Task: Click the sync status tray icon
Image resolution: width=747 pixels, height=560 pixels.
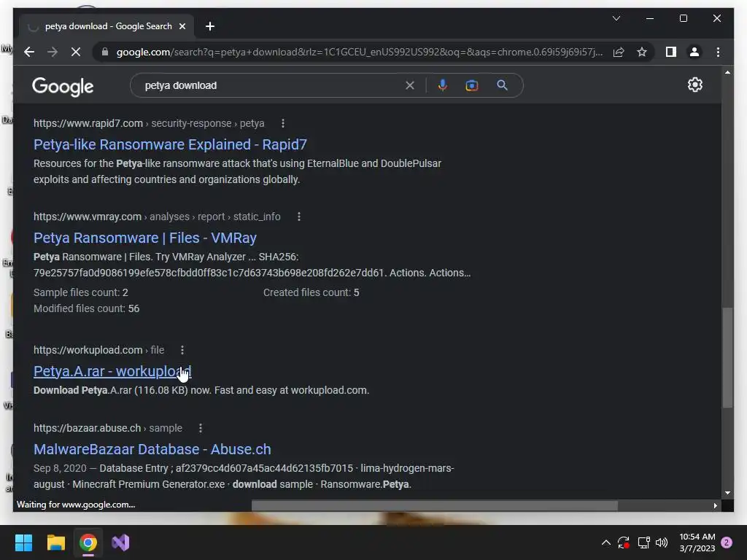Action: point(624,542)
